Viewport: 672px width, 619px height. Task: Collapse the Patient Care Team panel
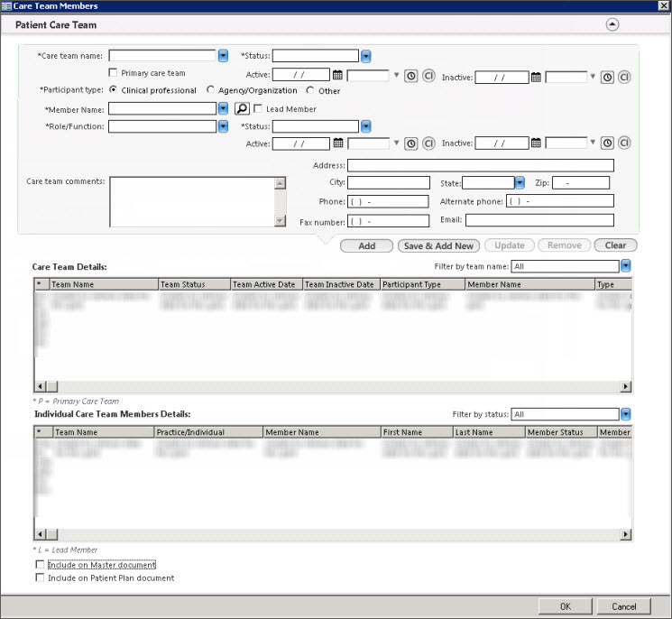click(612, 25)
